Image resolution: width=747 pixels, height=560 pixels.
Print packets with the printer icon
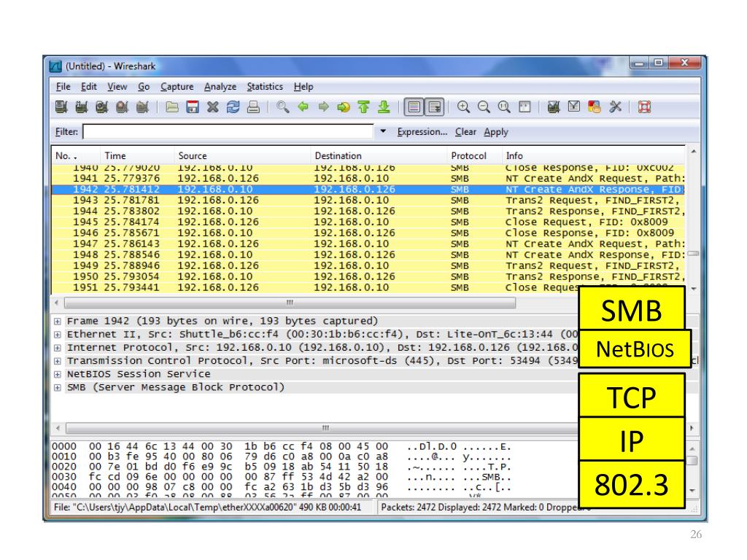253,106
